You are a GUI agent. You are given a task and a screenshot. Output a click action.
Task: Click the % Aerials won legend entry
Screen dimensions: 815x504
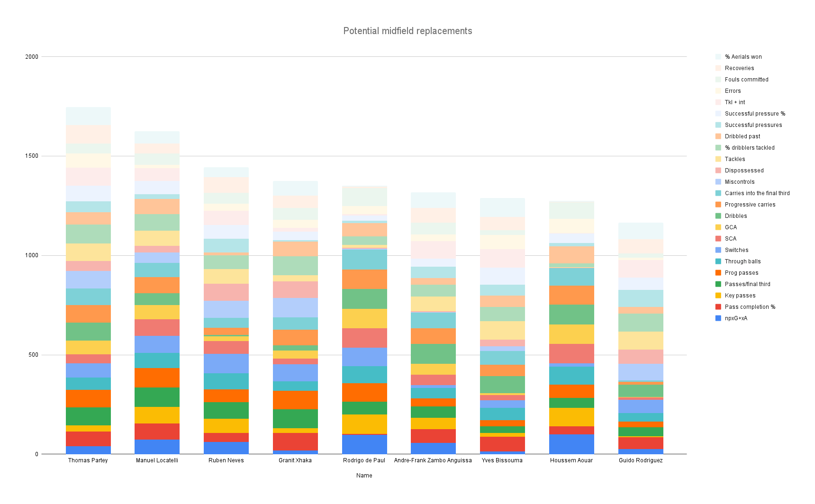pyautogui.click(x=743, y=57)
